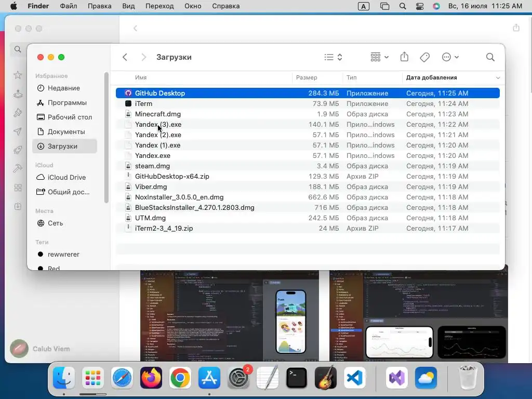Open Недавние in the sidebar
This screenshot has height=399, width=532.
(x=64, y=88)
